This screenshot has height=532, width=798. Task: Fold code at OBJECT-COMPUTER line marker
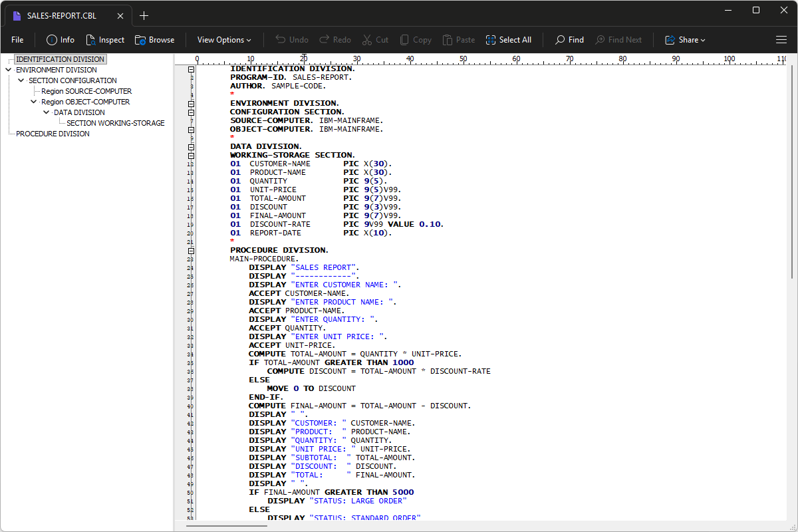click(x=192, y=129)
